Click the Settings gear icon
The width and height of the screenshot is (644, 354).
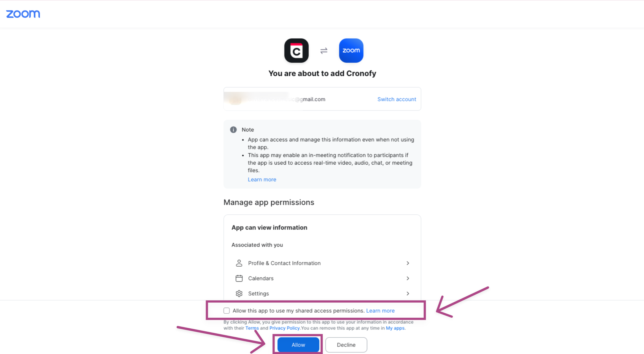point(239,293)
